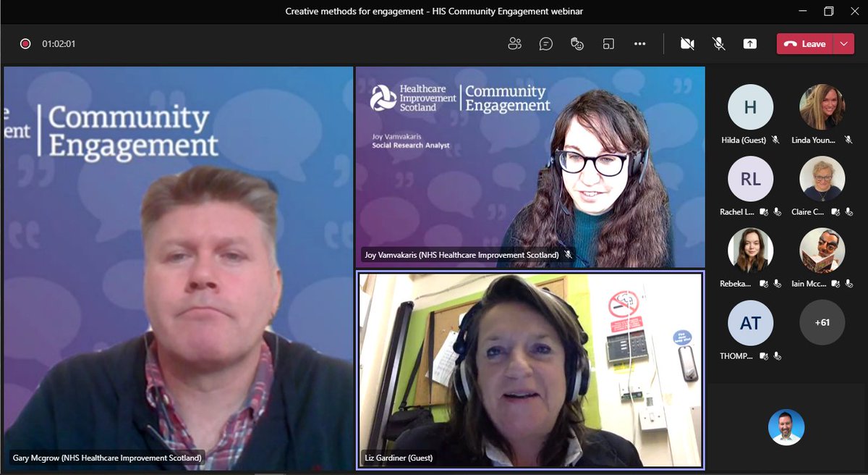Select Linda Young participant avatar

(822, 107)
